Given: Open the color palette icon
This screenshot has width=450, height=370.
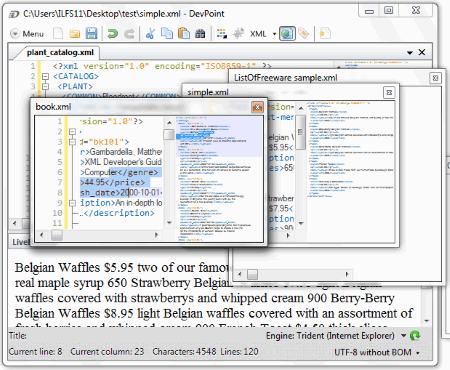Looking at the screenshot, I should (x=222, y=34).
